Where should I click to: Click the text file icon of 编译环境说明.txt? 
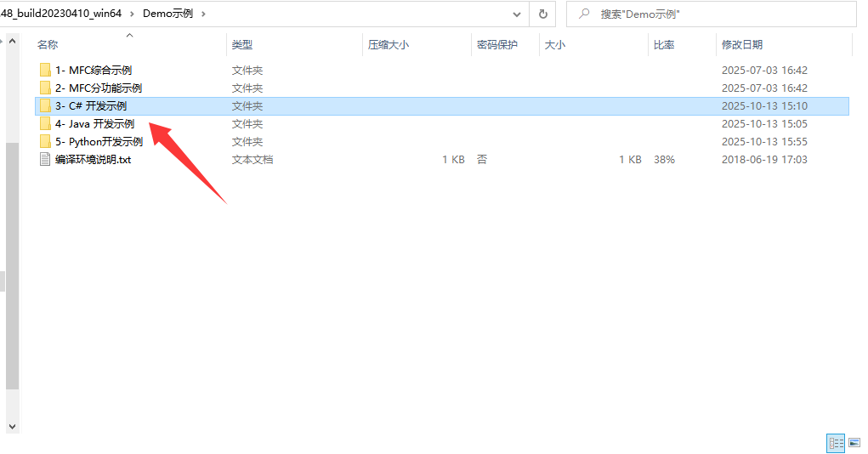click(45, 160)
